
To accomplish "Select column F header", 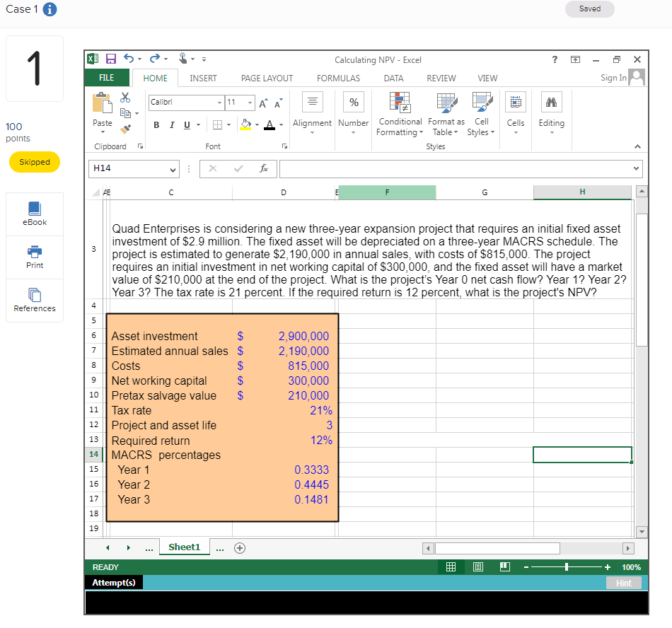I will pos(387,192).
